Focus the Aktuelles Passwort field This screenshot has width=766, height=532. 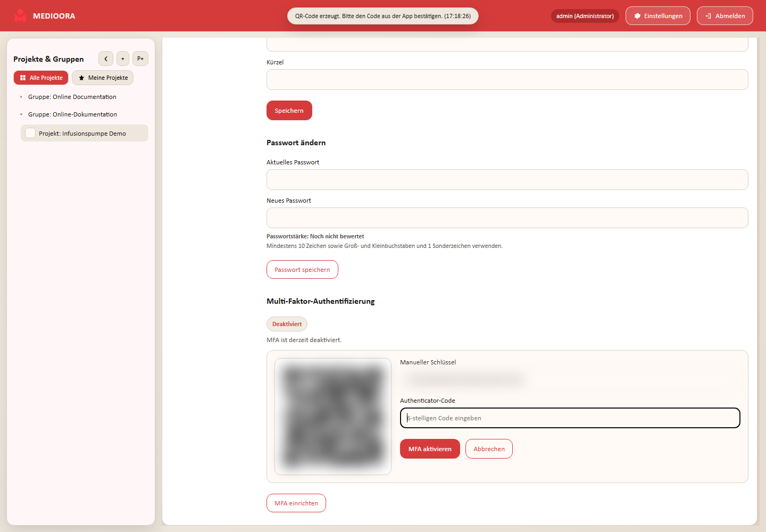point(507,180)
